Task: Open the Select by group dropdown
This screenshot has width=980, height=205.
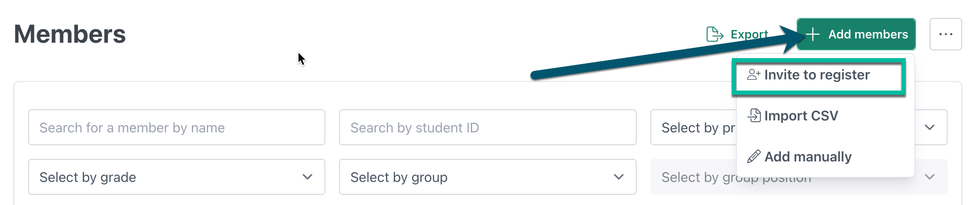Action: tap(487, 177)
